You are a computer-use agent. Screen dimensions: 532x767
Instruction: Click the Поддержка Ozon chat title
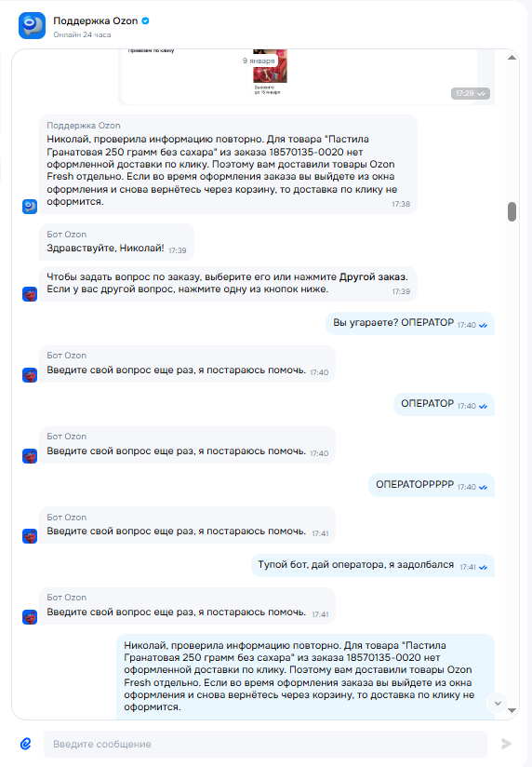click(96, 20)
